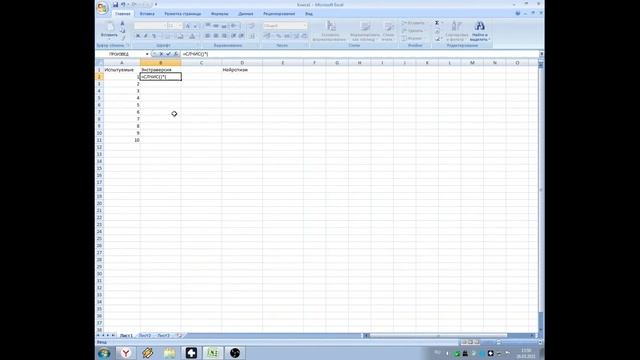Image resolution: width=640 pixels, height=360 pixels.
Task: Click the Undo icon in quick access toolbar
Action: point(123,4)
